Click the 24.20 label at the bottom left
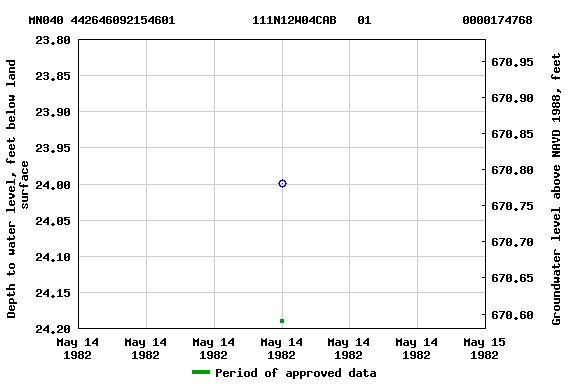 click(53, 329)
